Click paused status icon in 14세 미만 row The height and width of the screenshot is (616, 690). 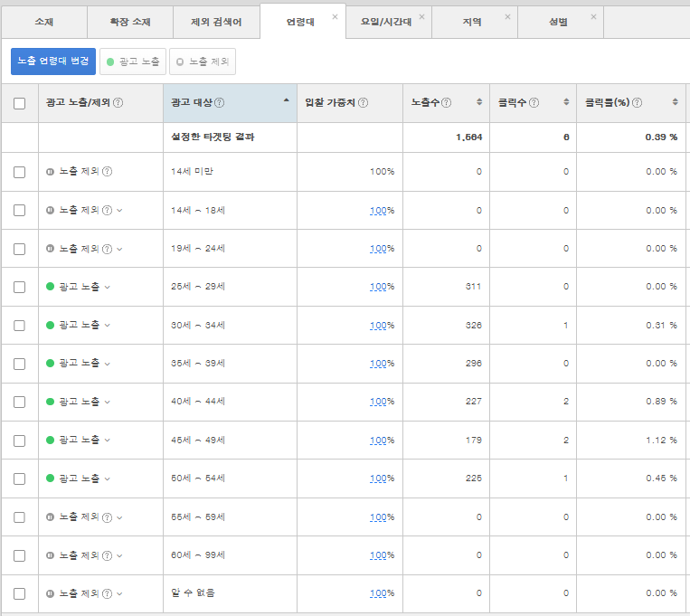(x=50, y=172)
